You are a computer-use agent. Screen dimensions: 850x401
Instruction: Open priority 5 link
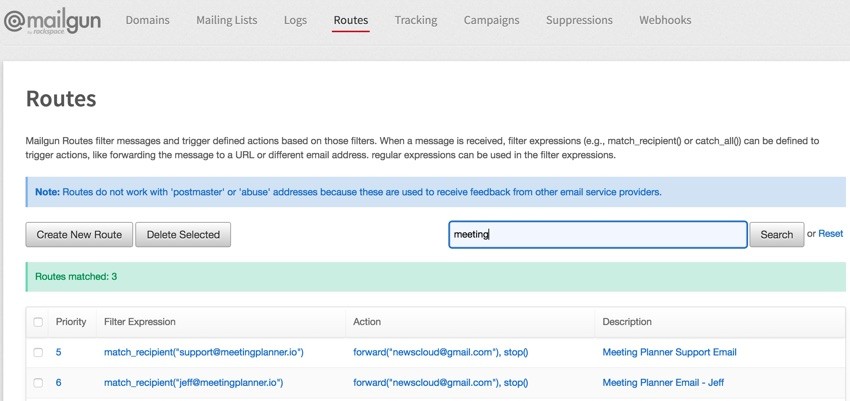59,352
